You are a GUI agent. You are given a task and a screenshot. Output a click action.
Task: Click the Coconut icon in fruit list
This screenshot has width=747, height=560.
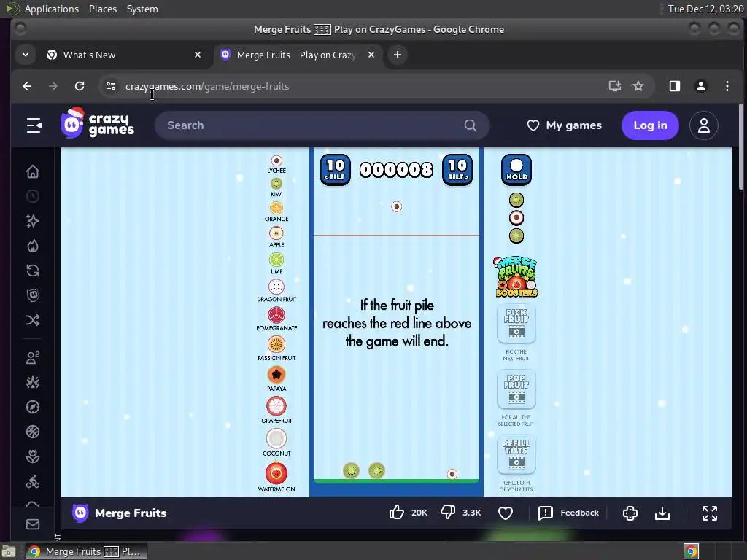tap(276, 438)
